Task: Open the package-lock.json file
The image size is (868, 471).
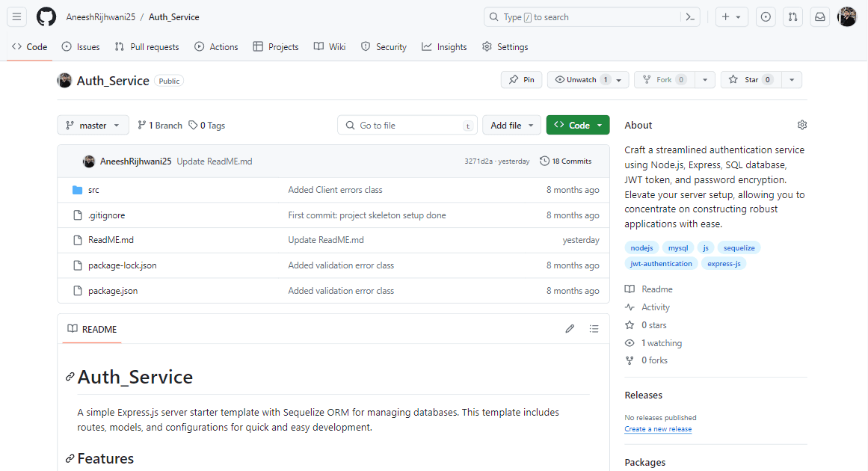Action: [x=123, y=265]
